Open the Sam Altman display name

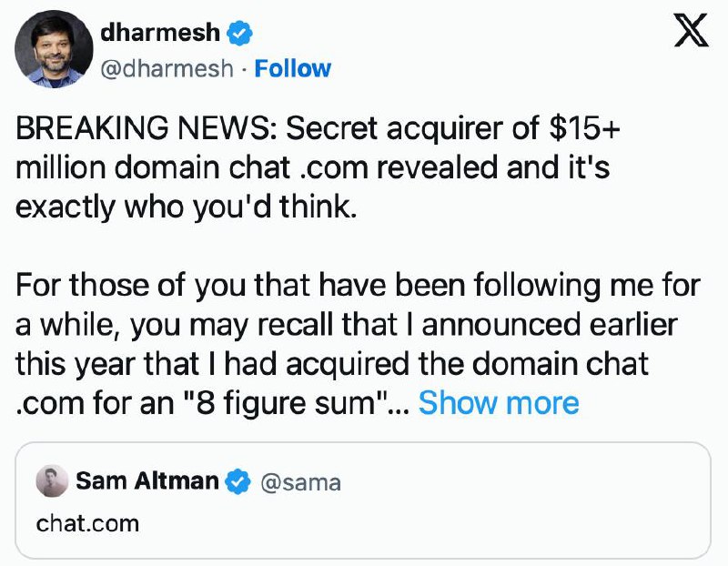tap(147, 480)
